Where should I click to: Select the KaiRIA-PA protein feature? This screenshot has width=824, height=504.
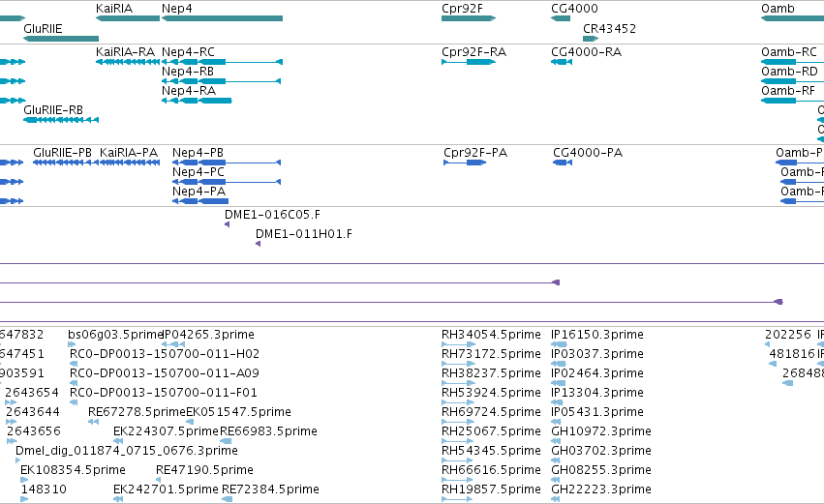(130, 163)
